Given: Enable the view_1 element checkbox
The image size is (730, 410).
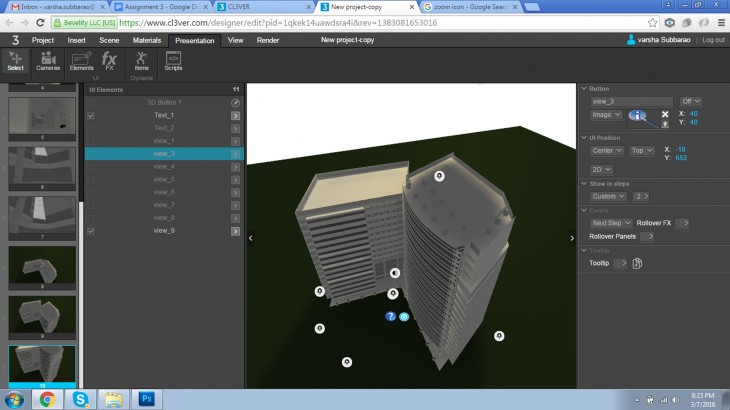Looking at the screenshot, I should pyautogui.click(x=91, y=141).
